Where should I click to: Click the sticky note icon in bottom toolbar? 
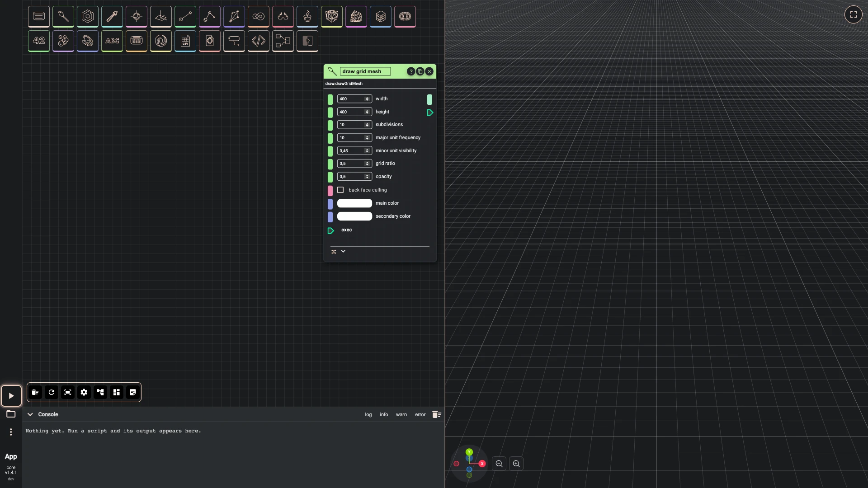tap(133, 392)
